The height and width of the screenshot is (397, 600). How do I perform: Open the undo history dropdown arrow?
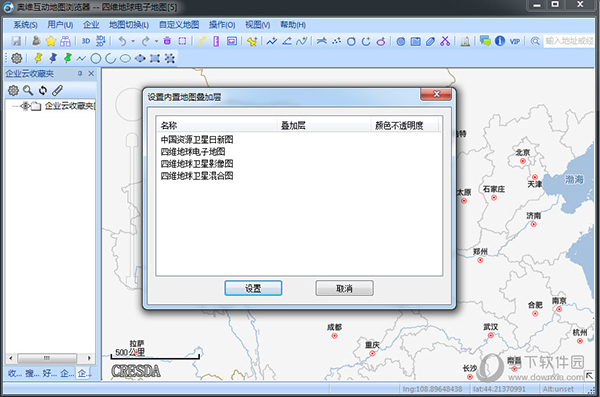tap(133, 41)
